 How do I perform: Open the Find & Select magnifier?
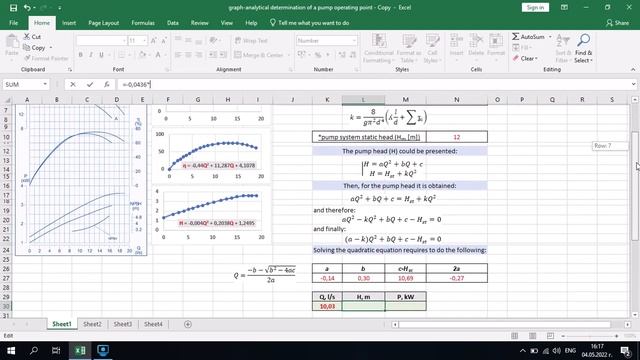583,40
